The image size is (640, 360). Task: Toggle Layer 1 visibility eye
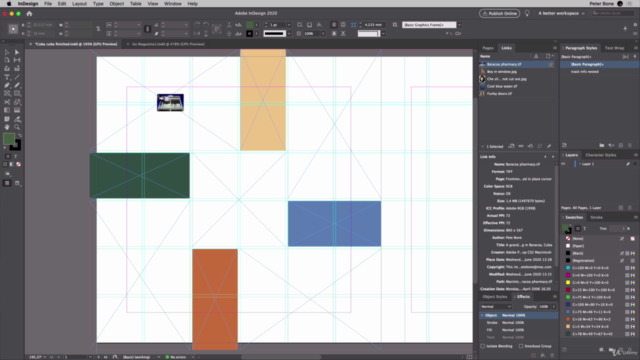[564, 164]
